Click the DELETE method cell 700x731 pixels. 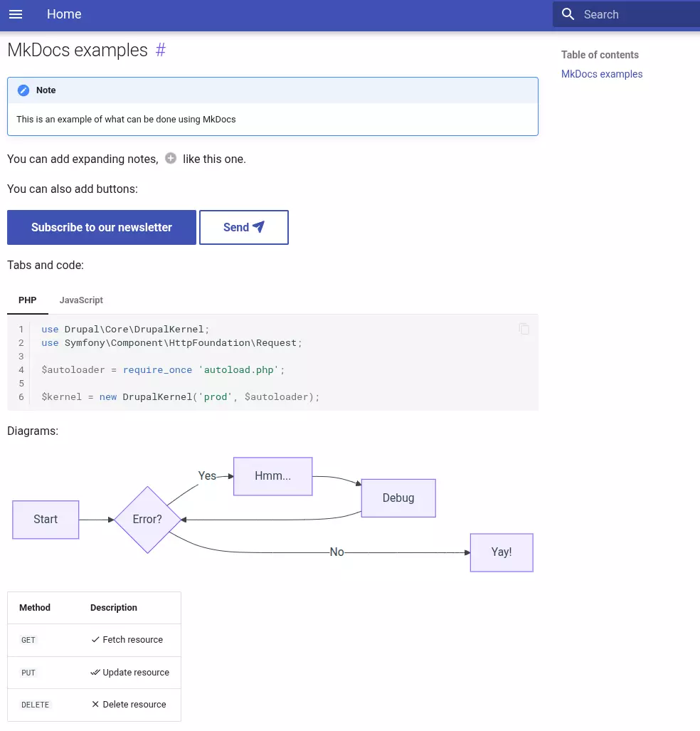36,705
